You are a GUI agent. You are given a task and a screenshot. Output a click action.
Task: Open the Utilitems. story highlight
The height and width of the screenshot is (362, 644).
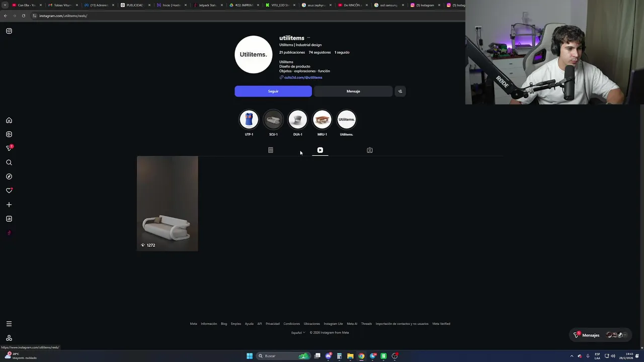(x=346, y=120)
